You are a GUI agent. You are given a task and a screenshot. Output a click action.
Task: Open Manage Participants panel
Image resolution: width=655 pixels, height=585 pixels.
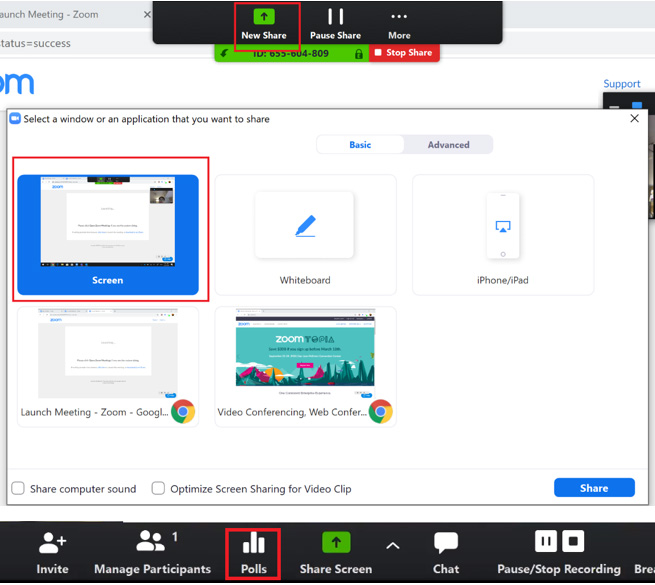tap(152, 553)
